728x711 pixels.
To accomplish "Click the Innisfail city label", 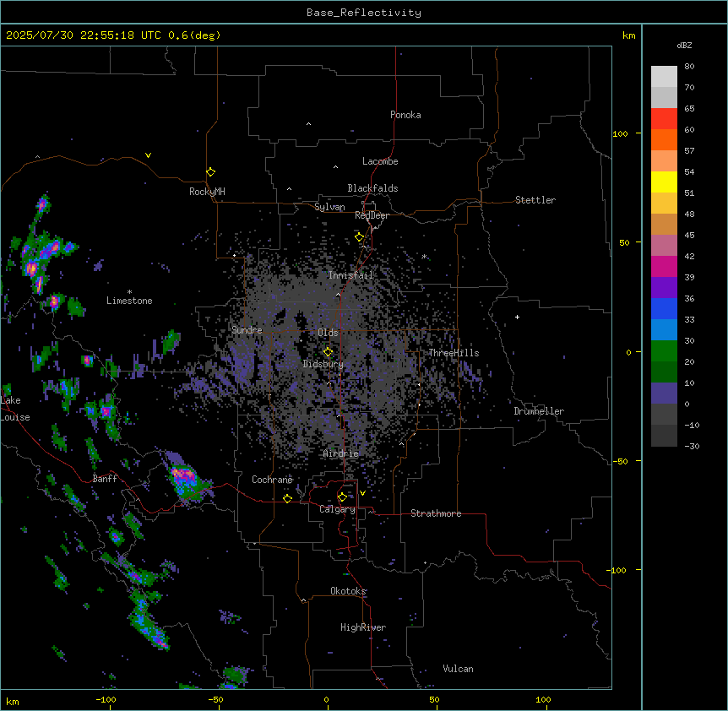I will click(x=350, y=275).
